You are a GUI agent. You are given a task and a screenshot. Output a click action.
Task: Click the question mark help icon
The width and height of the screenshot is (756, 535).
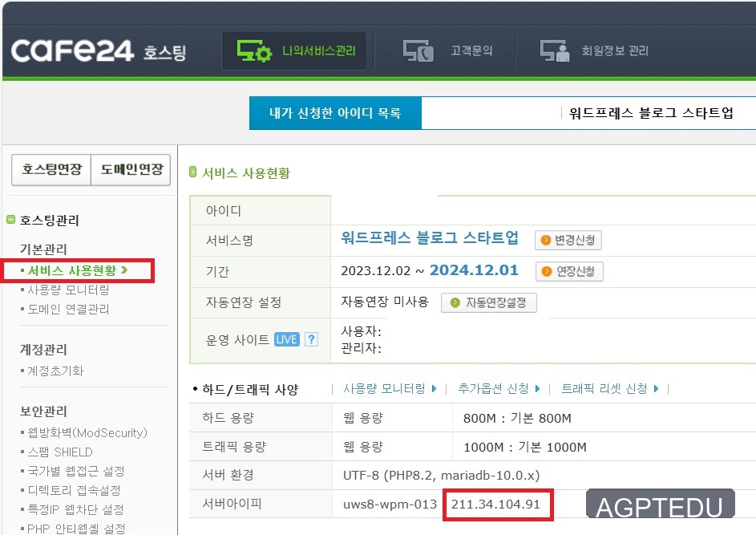tap(312, 339)
